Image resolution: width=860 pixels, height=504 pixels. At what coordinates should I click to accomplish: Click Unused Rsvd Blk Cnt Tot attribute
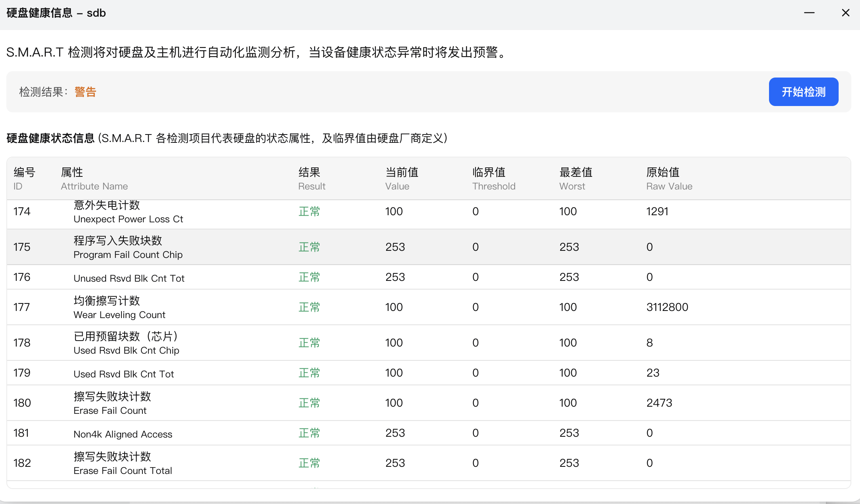[x=129, y=278]
